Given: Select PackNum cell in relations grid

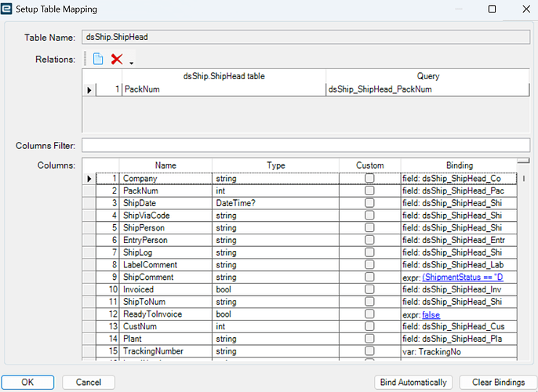Looking at the screenshot, I should click(224, 89).
